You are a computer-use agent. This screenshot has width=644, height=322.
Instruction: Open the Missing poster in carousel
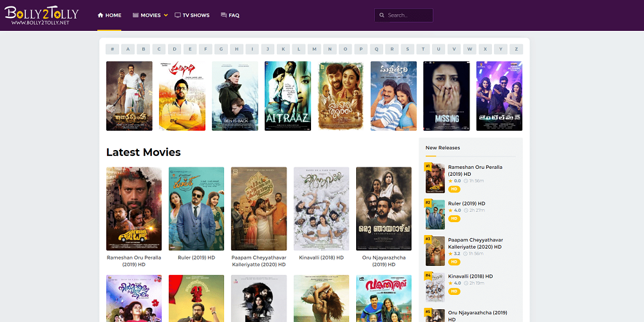click(446, 96)
